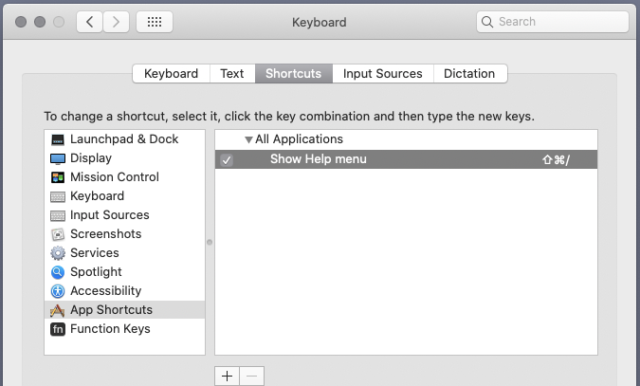Uncheck the Show Help menu checkbox

tap(227, 160)
